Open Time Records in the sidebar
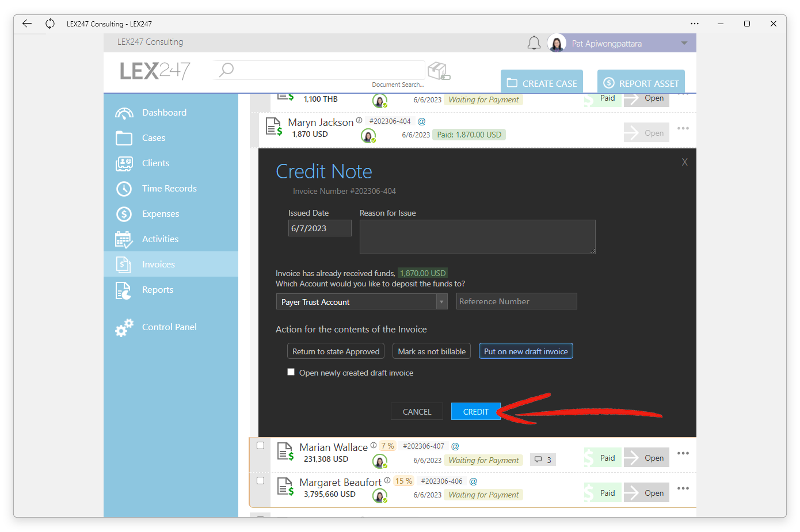 tap(171, 189)
